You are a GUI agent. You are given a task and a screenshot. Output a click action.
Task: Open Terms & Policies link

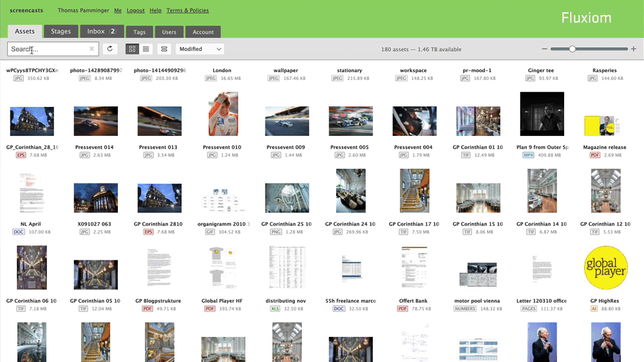[x=187, y=10]
